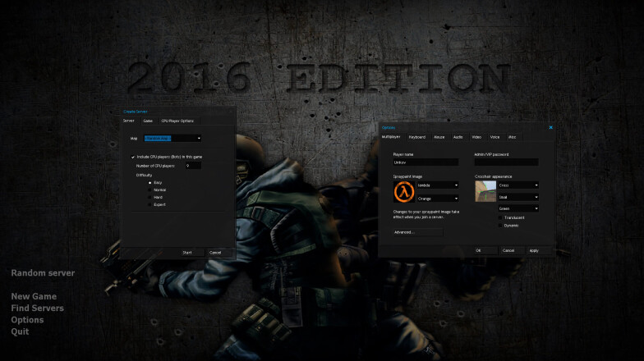
Task: Click New Game in main menu
Action: point(34,297)
